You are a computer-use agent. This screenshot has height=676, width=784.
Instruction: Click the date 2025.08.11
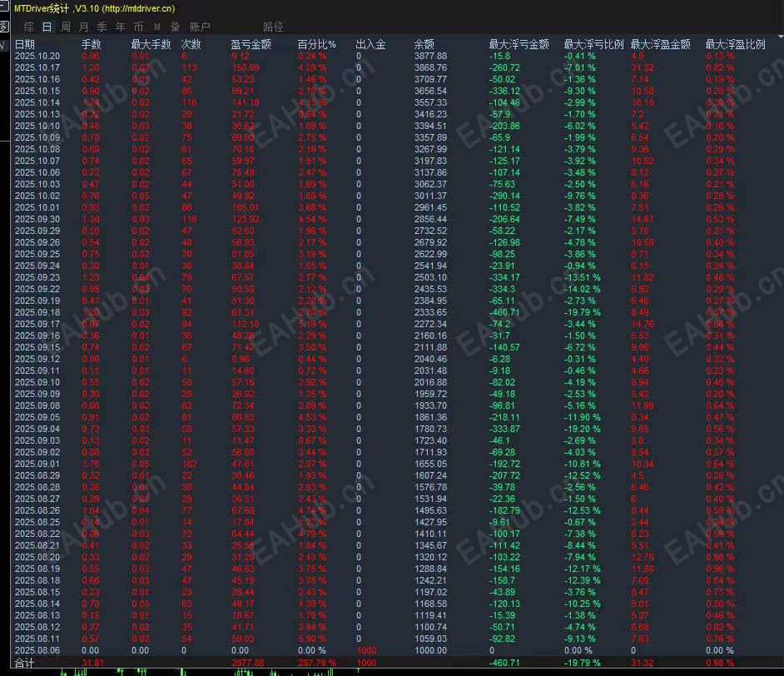point(37,639)
